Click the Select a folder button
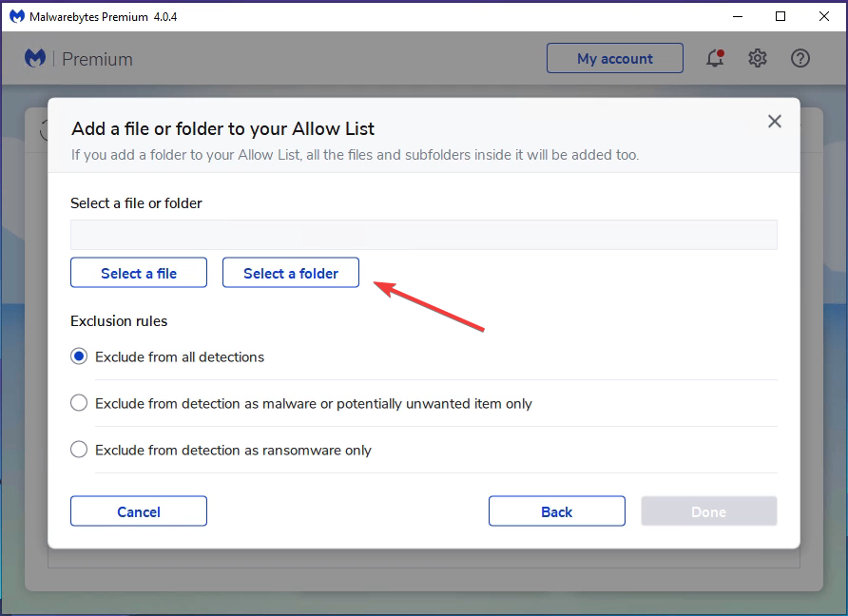 click(x=290, y=273)
